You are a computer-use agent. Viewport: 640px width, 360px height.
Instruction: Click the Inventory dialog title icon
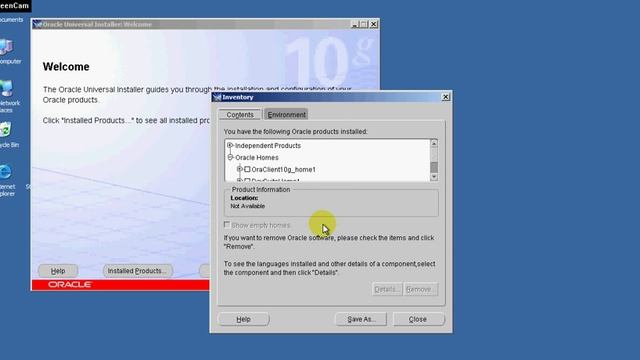[x=217, y=97]
